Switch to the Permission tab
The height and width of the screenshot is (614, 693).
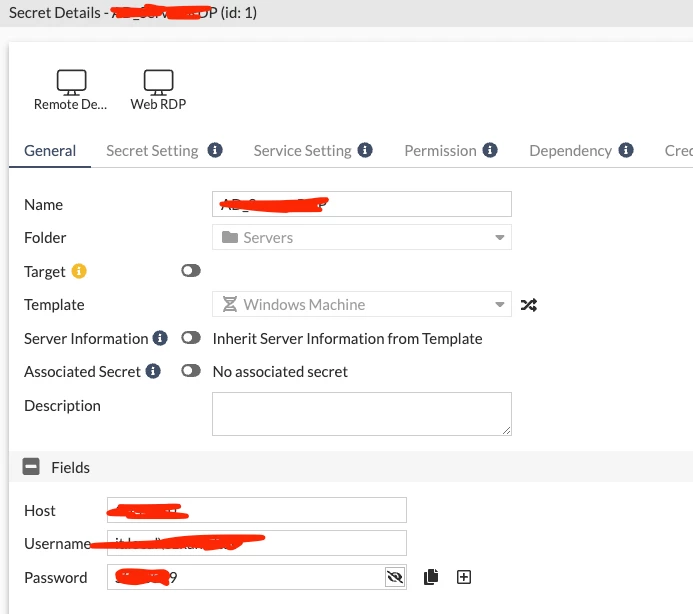click(440, 151)
